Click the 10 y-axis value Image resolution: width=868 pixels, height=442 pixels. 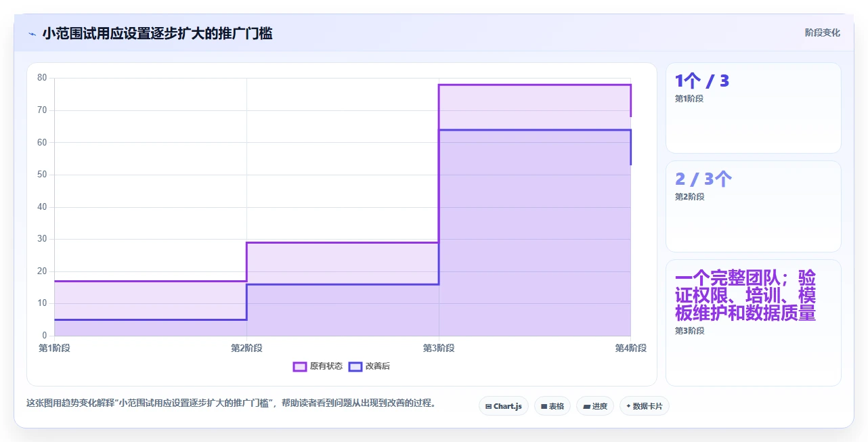pos(42,303)
